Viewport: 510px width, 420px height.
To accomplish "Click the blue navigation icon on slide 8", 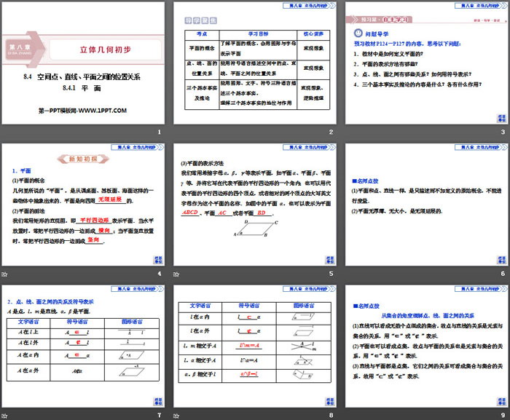I will 330,402.
